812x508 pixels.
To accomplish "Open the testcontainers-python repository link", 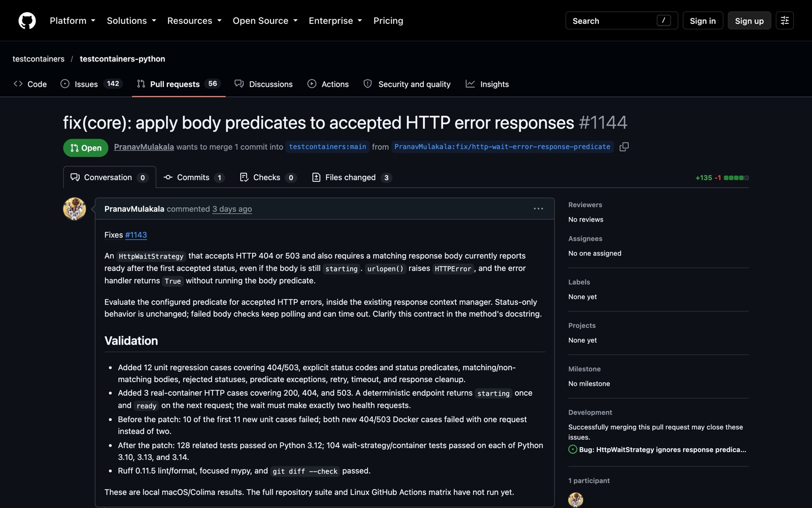I will coord(122,59).
